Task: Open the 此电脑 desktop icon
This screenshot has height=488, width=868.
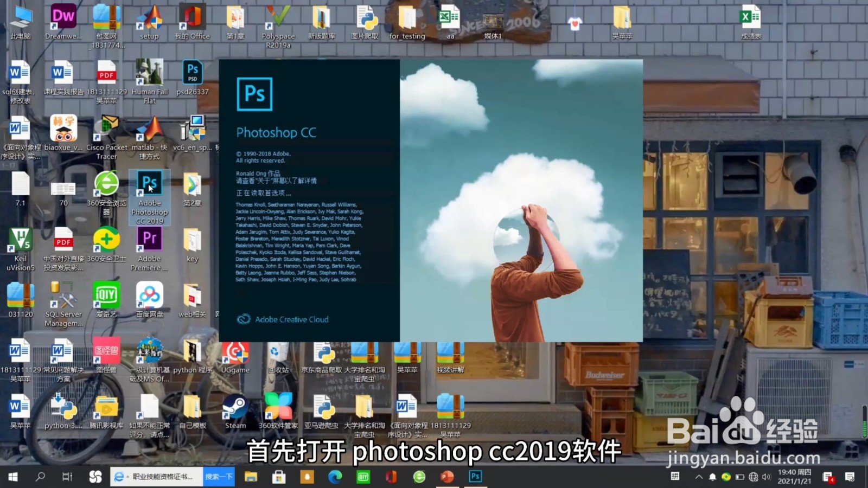Action: click(21, 22)
